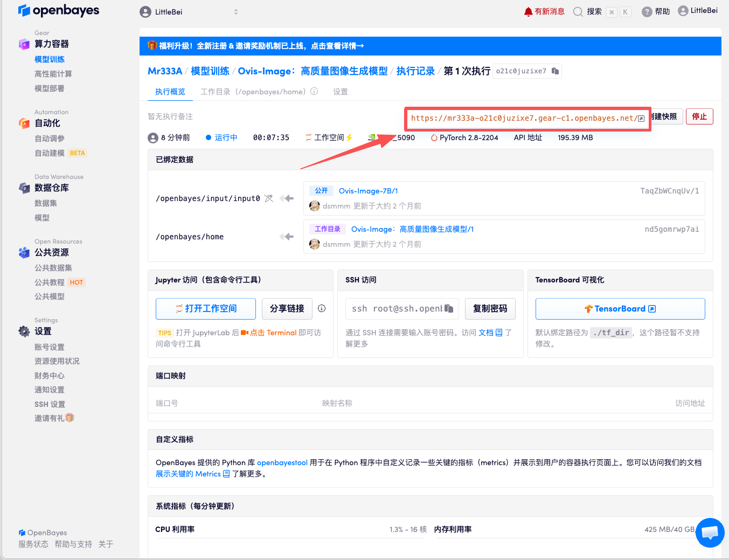Screen dimensions: 729x560
Task: Switch to the 设置 tab
Action: [x=341, y=92]
